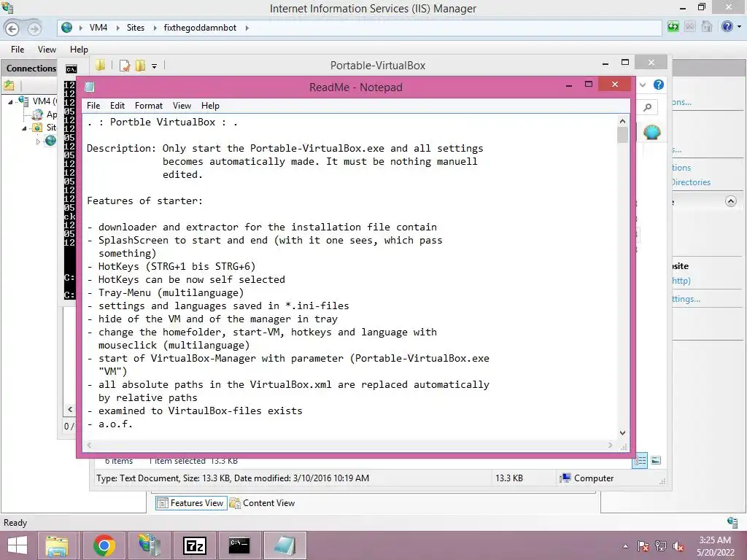
Task: Expand the site node under Sites
Action: click(x=38, y=141)
